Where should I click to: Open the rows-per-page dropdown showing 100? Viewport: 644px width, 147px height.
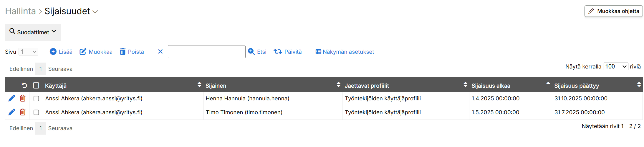click(615, 66)
